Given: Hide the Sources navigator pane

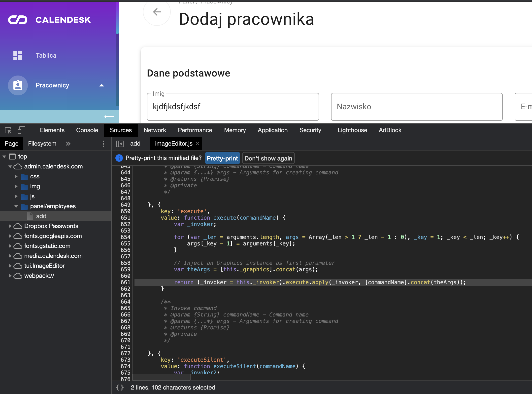Looking at the screenshot, I should (120, 144).
